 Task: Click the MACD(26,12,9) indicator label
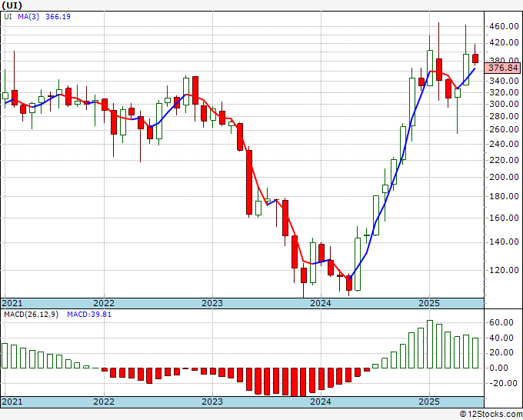pos(32,315)
